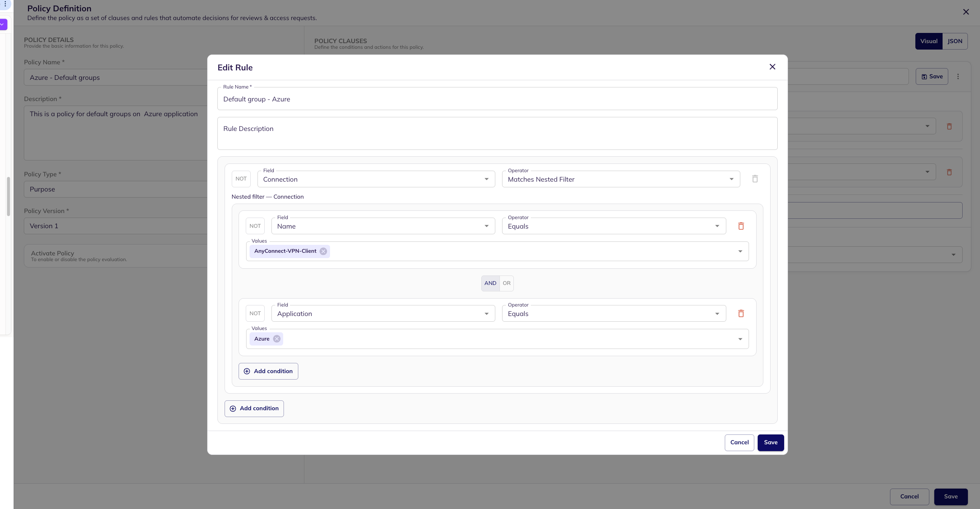Image resolution: width=980 pixels, height=509 pixels.
Task: Toggle NOT for the Application condition
Action: (x=255, y=314)
